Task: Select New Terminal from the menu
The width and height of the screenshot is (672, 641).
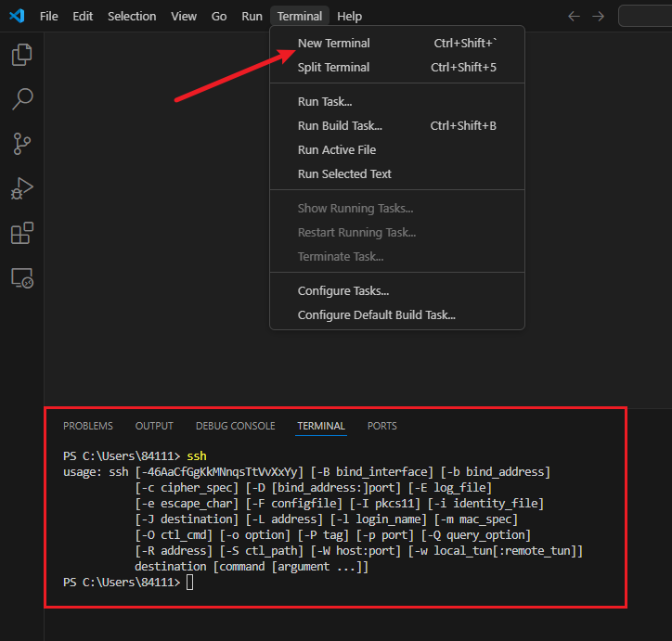Action: 333,43
